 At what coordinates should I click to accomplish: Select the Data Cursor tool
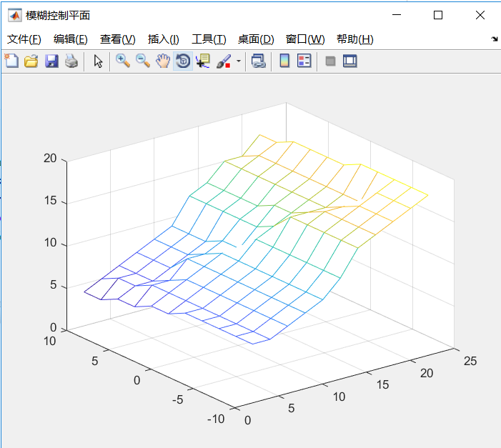[x=203, y=61]
